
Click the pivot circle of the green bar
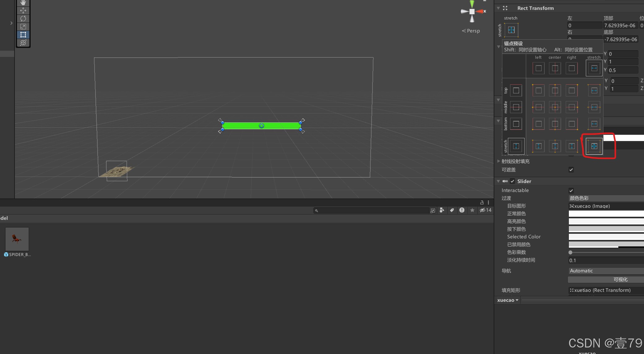[262, 126]
